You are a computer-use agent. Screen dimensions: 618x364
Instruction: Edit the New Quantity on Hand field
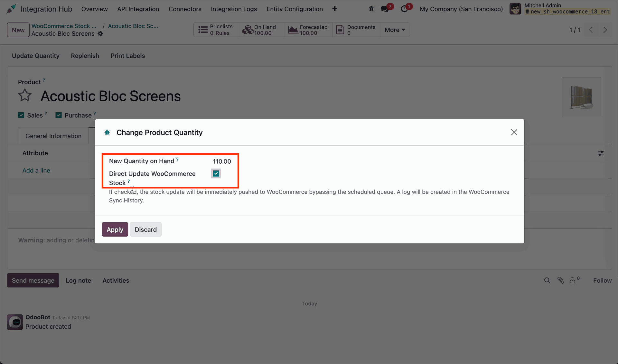222,161
